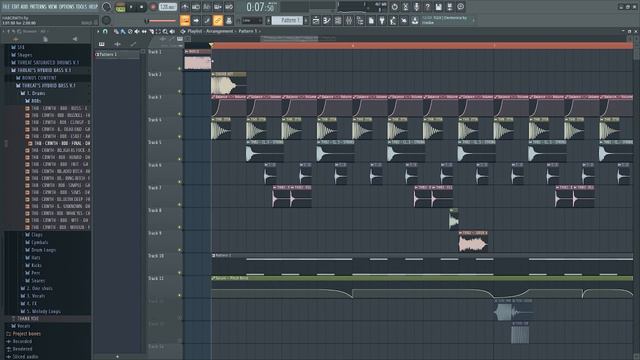Click the microphone one-click recording icon

point(416,7)
